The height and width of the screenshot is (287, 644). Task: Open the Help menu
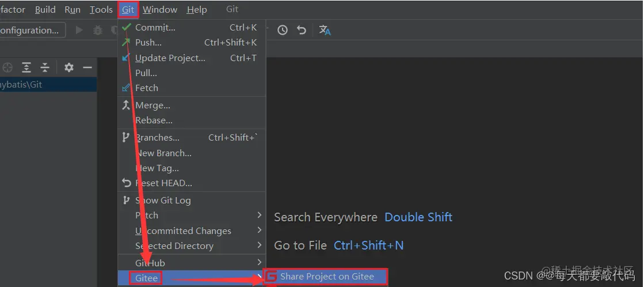tap(197, 9)
